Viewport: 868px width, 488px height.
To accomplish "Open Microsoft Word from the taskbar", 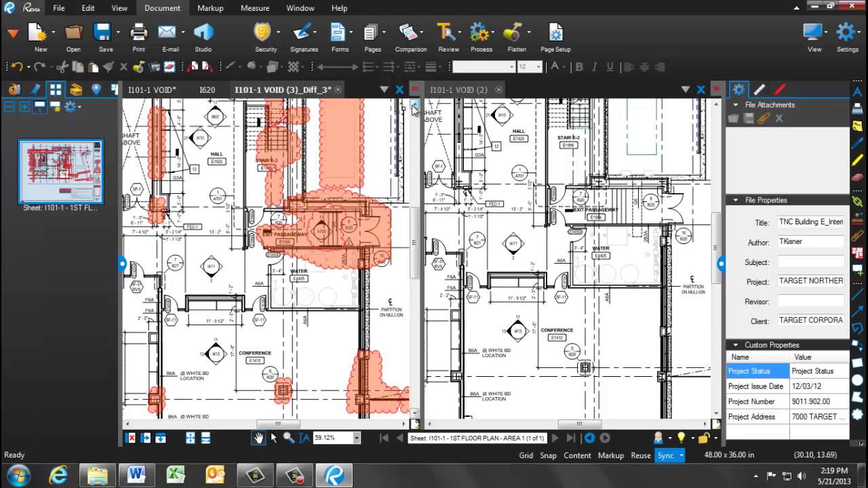I will (137, 474).
